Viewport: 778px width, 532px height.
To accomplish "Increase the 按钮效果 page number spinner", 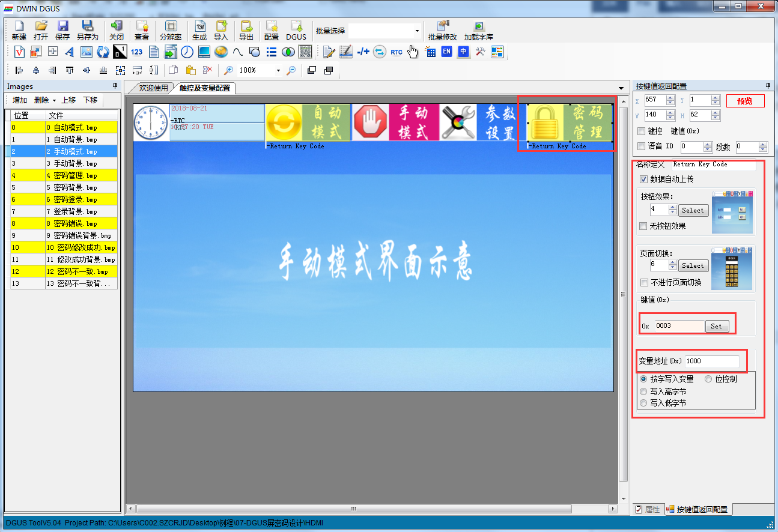I will click(672, 207).
